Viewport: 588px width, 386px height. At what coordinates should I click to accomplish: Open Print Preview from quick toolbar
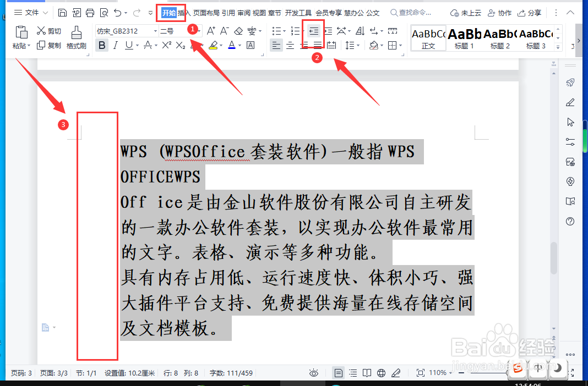[104, 13]
